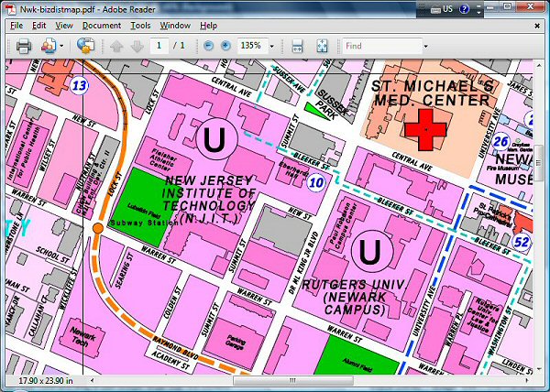Click the 17.90 x 23.90 in page size
Viewport: 550px width, 392px height.
point(46,380)
